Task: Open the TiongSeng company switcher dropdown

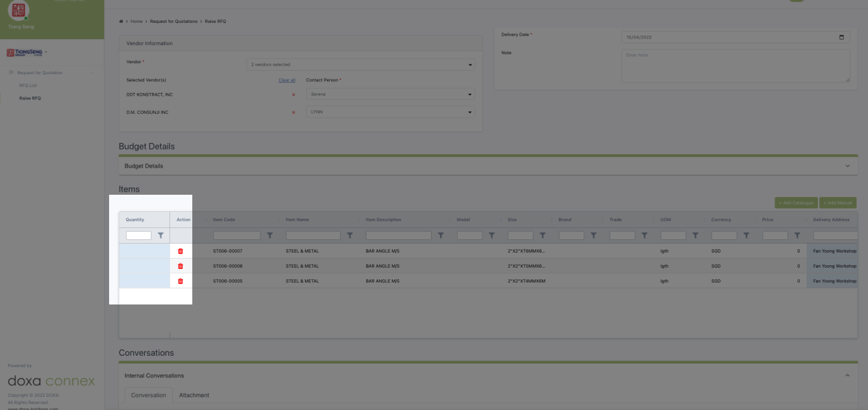Action: pyautogui.click(x=27, y=52)
